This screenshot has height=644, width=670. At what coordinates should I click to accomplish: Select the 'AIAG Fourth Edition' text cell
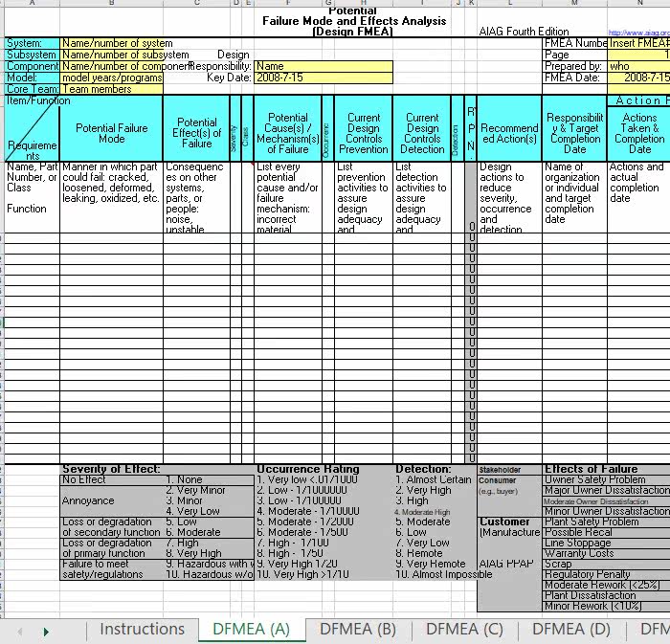[x=524, y=32]
